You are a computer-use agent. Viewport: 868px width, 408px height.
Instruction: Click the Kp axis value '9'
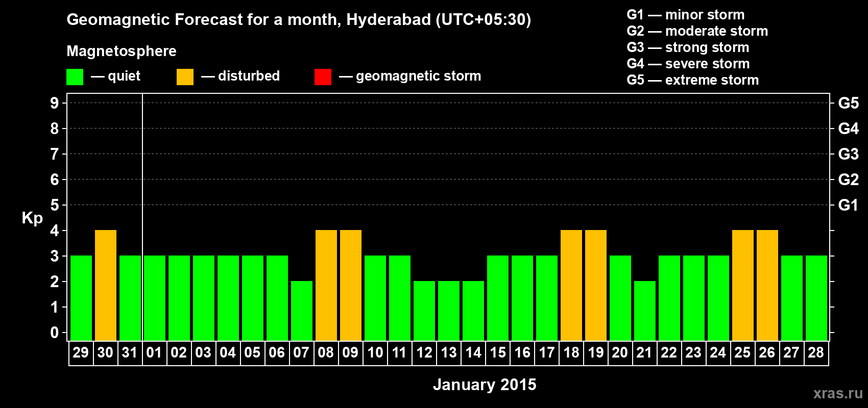pos(55,103)
